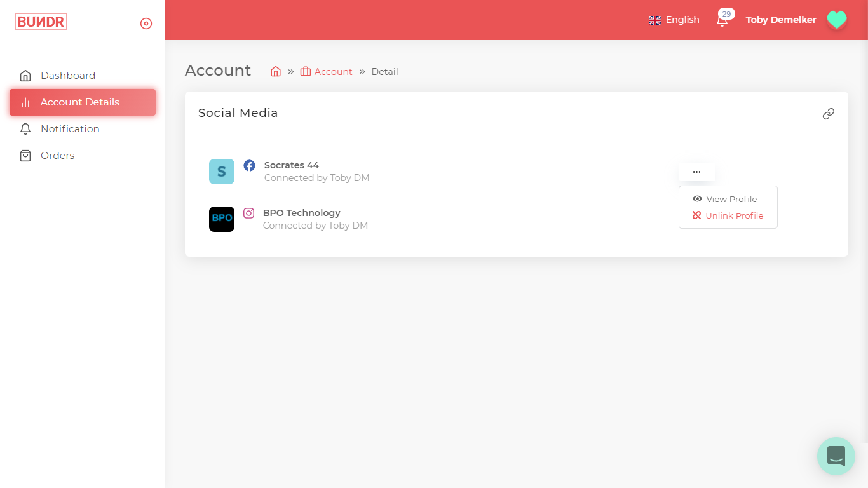The width and height of the screenshot is (868, 488).
Task: Click the Social Media heading
Action: point(238,113)
